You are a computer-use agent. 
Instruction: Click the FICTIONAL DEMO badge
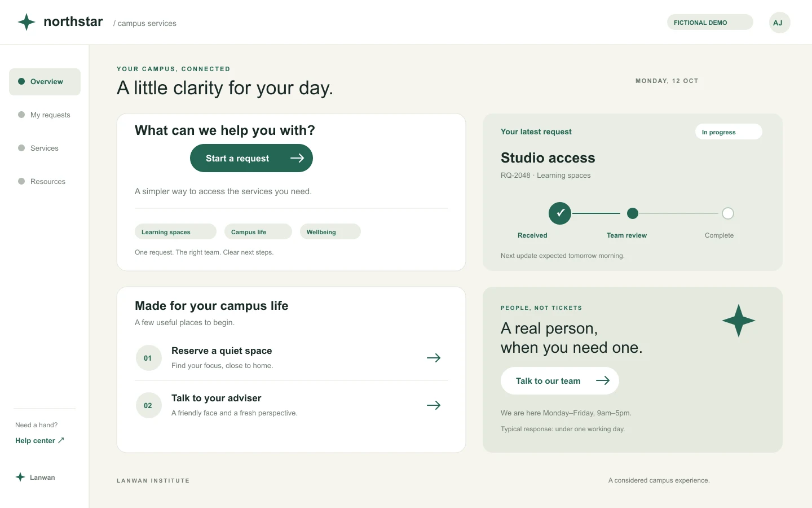(710, 22)
